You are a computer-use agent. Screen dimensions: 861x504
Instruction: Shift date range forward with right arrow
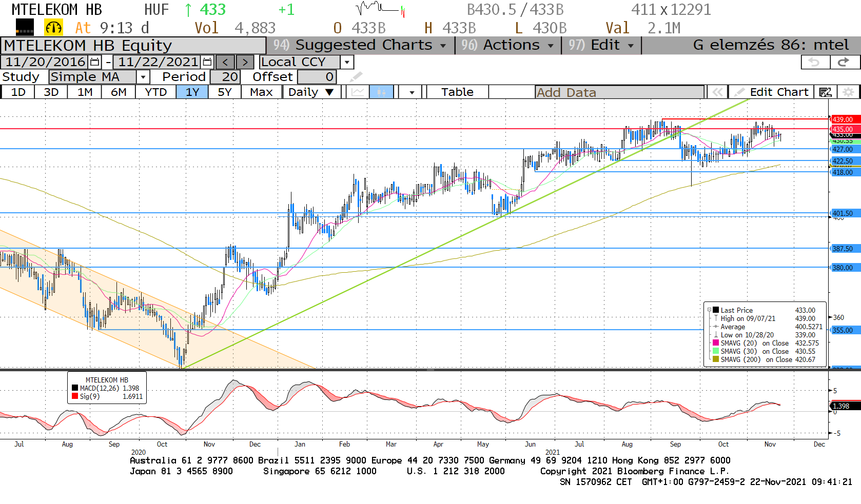pyautogui.click(x=245, y=62)
